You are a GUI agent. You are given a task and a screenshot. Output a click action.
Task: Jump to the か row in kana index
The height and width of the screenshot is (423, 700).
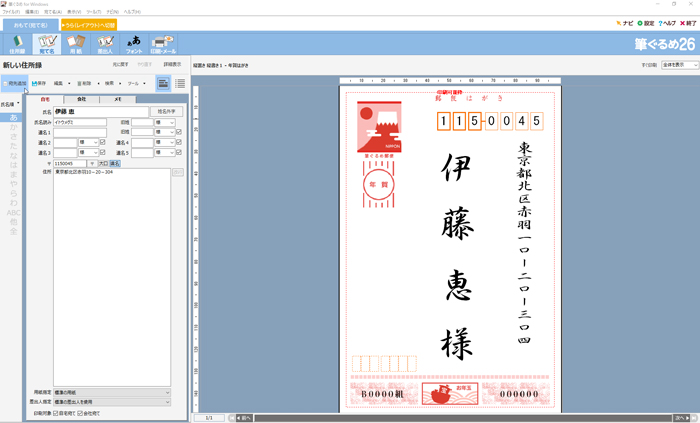click(13, 128)
